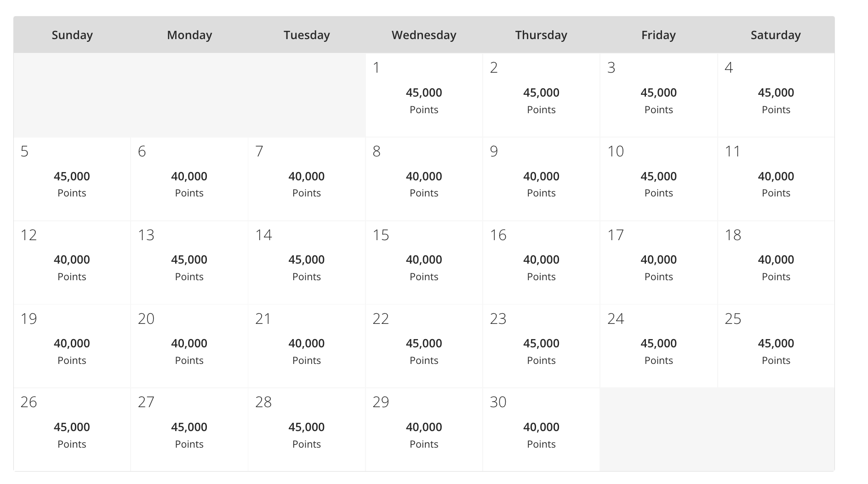The image size is (868, 484).
Task: Click day 8 calendar cell
Action: pyautogui.click(x=423, y=179)
